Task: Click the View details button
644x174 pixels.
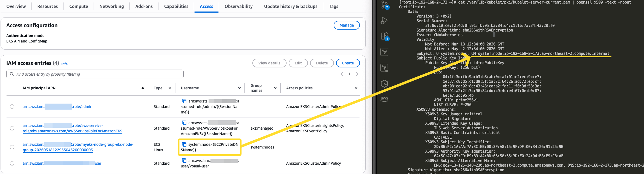Action: (x=269, y=63)
